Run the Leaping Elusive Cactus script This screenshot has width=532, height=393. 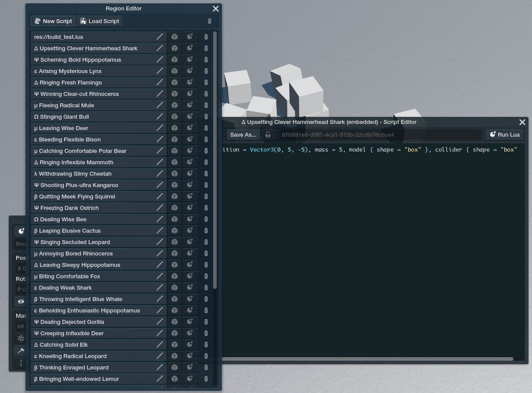pos(190,231)
